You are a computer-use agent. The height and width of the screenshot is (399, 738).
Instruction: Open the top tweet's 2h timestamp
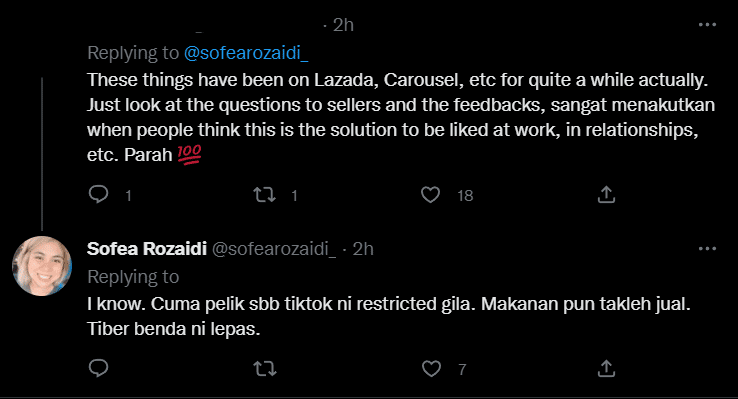pyautogui.click(x=343, y=25)
